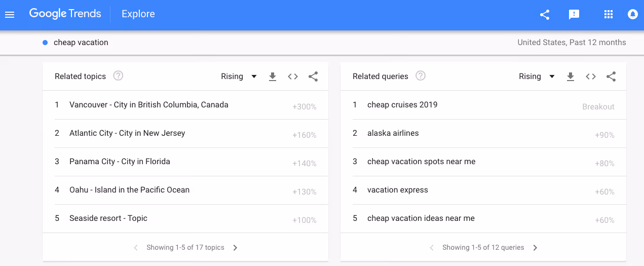Open the Google apps grid
The image size is (644, 266).
click(x=609, y=15)
